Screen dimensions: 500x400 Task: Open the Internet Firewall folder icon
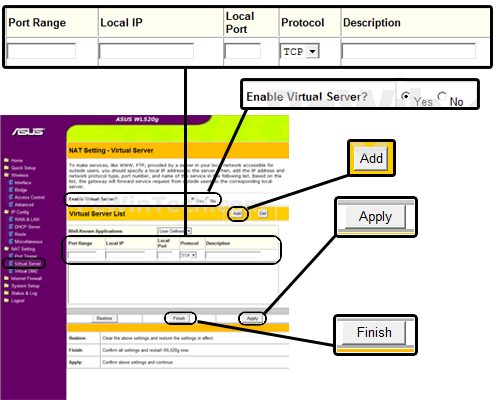6,278
